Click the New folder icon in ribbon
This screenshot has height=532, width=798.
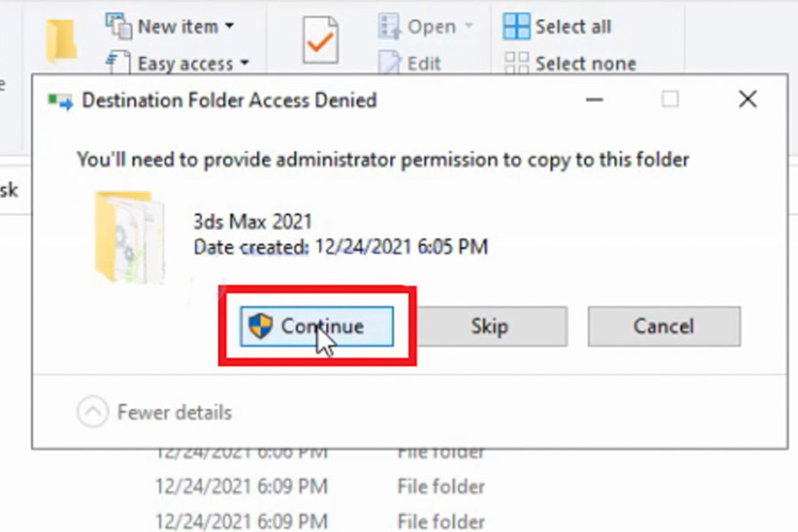coord(61,41)
